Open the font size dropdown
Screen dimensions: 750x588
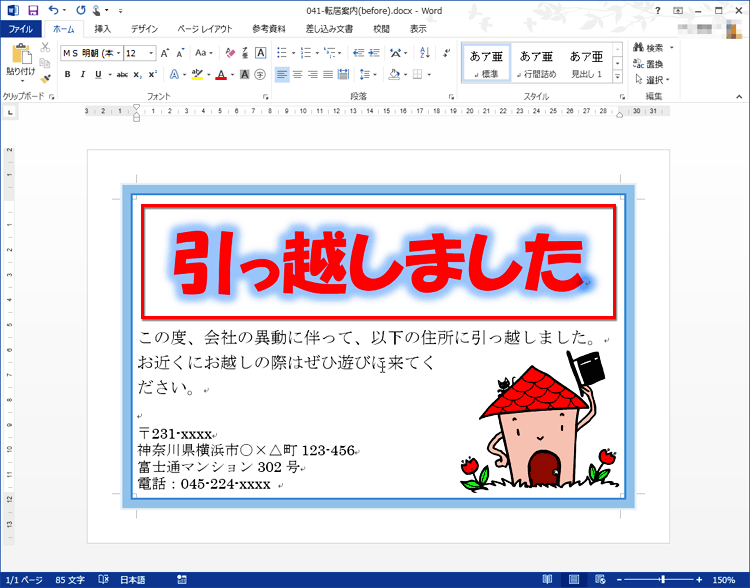pos(151,53)
